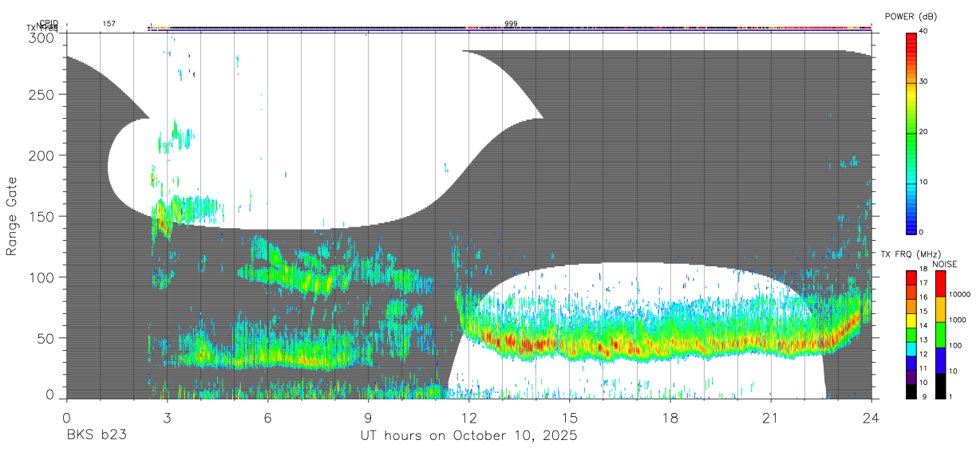Pick the green 13–14 MHz TX FRQ swatch
980x452 pixels.
(x=911, y=333)
